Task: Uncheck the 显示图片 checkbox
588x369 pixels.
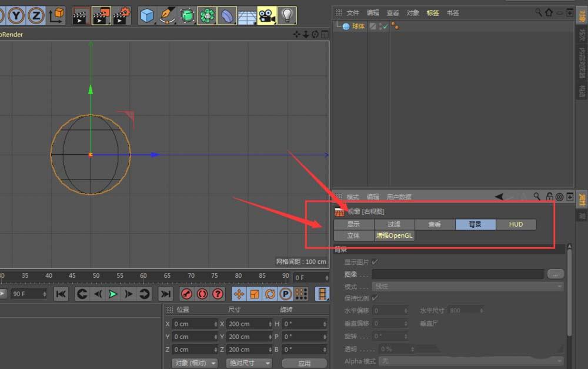Action: tap(374, 261)
